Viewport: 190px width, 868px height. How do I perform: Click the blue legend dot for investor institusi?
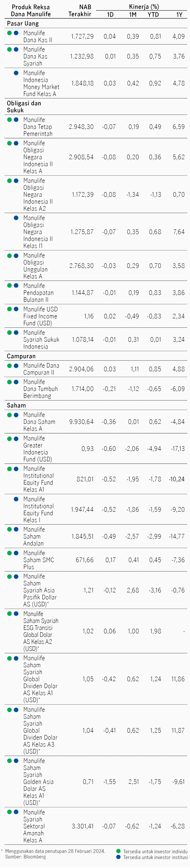pyautogui.click(x=118, y=857)
